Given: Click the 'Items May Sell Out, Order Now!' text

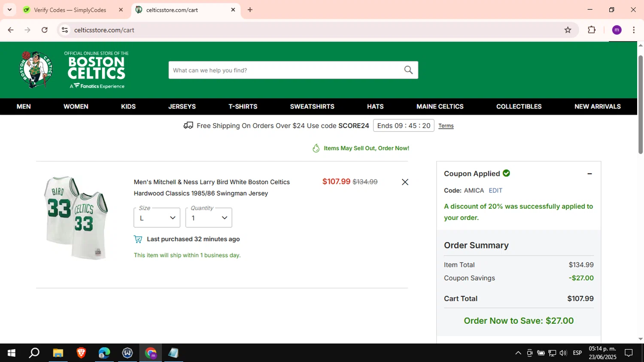Looking at the screenshot, I should pos(366,148).
